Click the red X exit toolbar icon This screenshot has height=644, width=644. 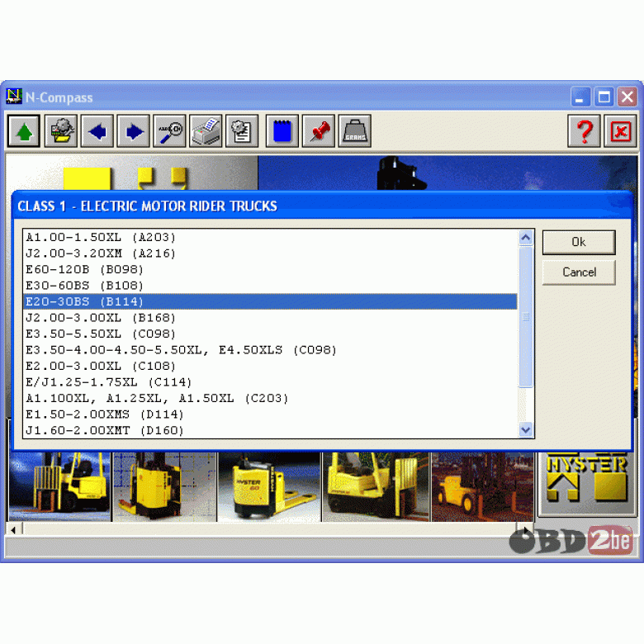[x=620, y=131]
